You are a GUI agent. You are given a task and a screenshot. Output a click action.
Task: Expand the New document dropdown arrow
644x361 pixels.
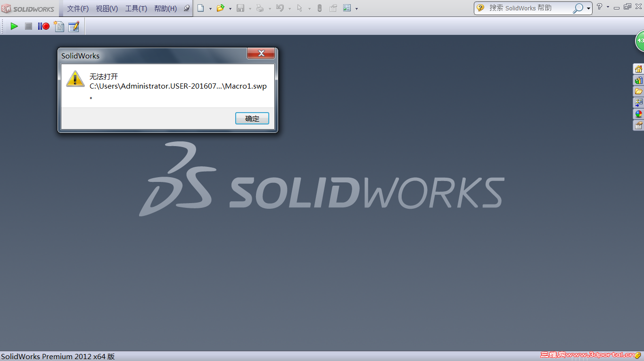click(210, 8)
